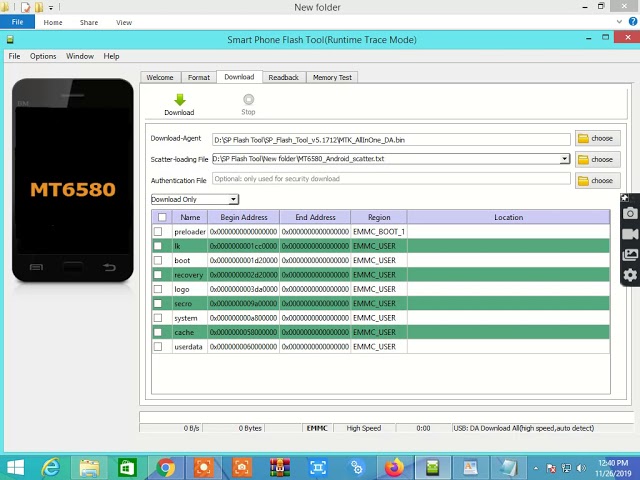Open the Explorer Share ribbon tab
Viewport: 640px width, 480px height.
[x=89, y=22]
